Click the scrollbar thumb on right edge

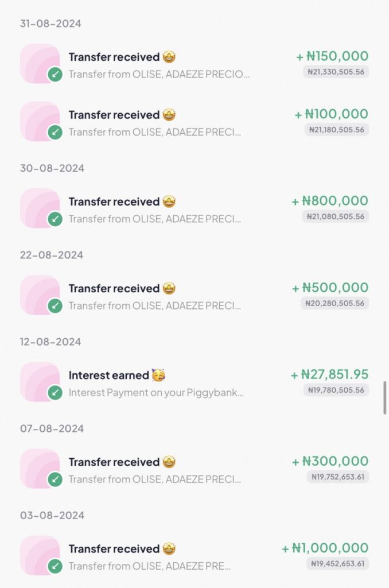(385, 397)
